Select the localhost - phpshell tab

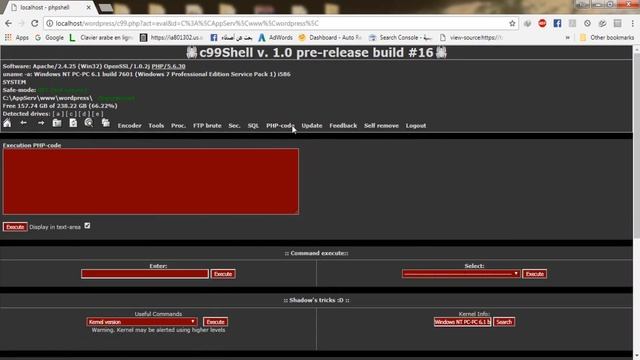pos(48,7)
